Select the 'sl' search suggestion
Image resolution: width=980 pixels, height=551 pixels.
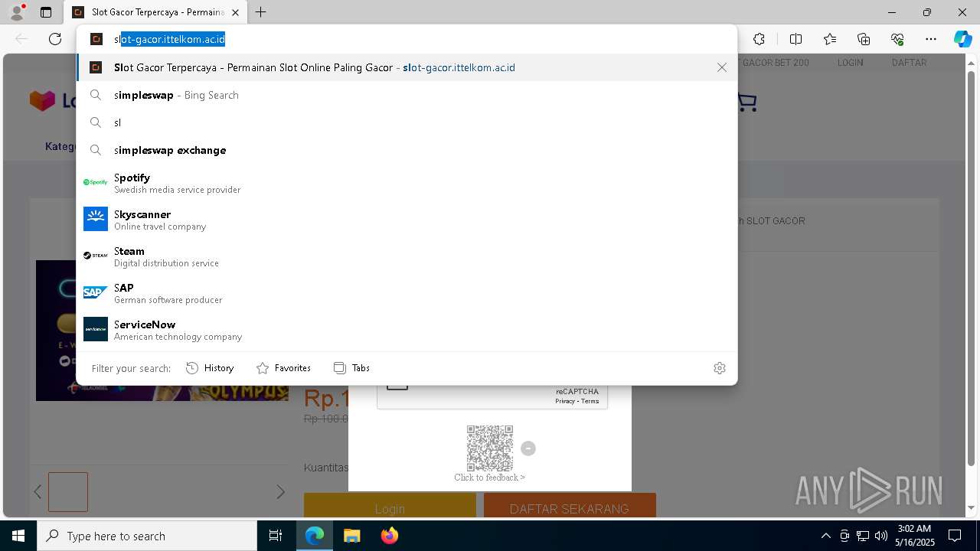point(407,122)
